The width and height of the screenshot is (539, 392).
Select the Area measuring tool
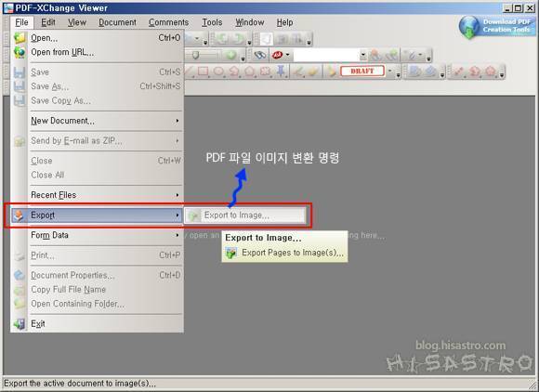[x=491, y=72]
